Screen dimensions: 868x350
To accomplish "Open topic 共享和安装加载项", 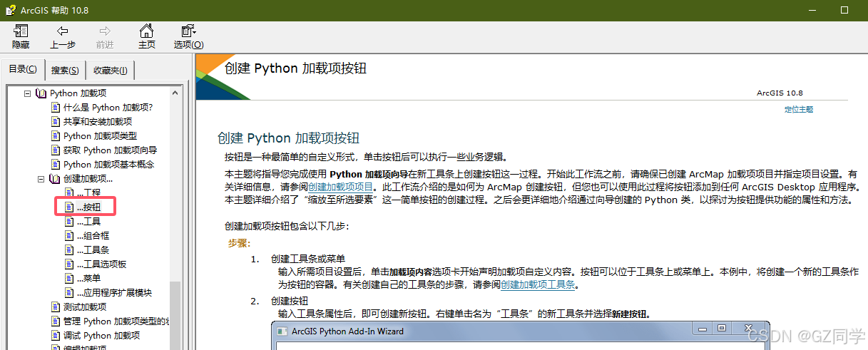I will 98,122.
